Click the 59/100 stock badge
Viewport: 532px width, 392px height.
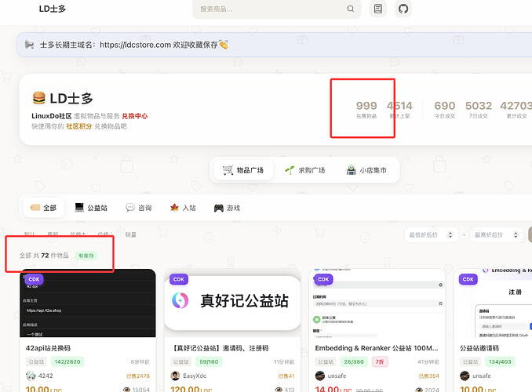click(x=209, y=362)
